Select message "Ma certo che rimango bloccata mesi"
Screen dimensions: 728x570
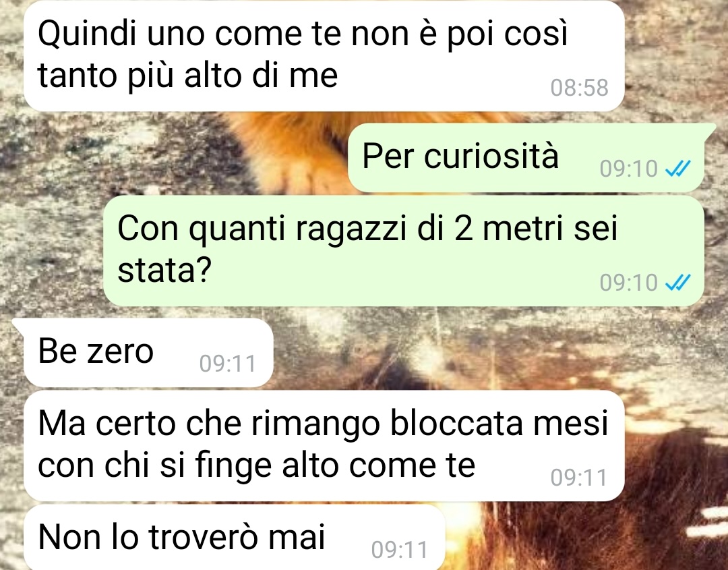324,446
